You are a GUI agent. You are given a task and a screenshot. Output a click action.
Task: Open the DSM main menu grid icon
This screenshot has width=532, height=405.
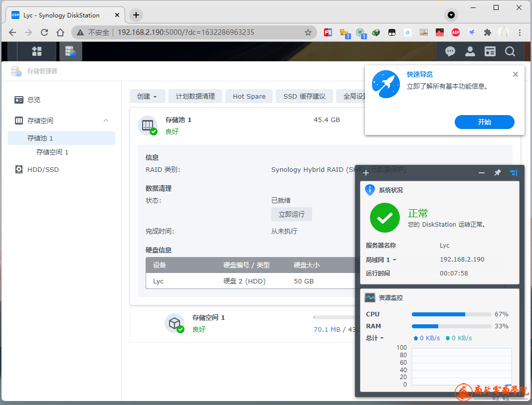coord(36,51)
